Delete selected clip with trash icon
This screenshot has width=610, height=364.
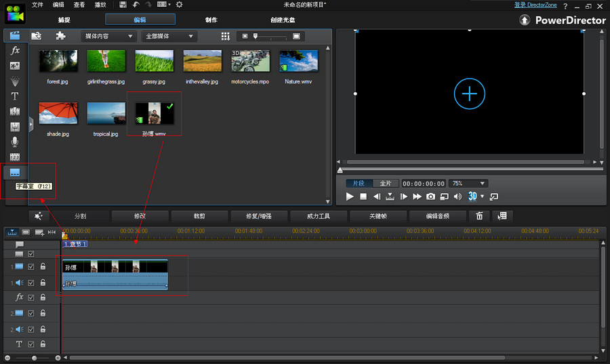pyautogui.click(x=479, y=216)
